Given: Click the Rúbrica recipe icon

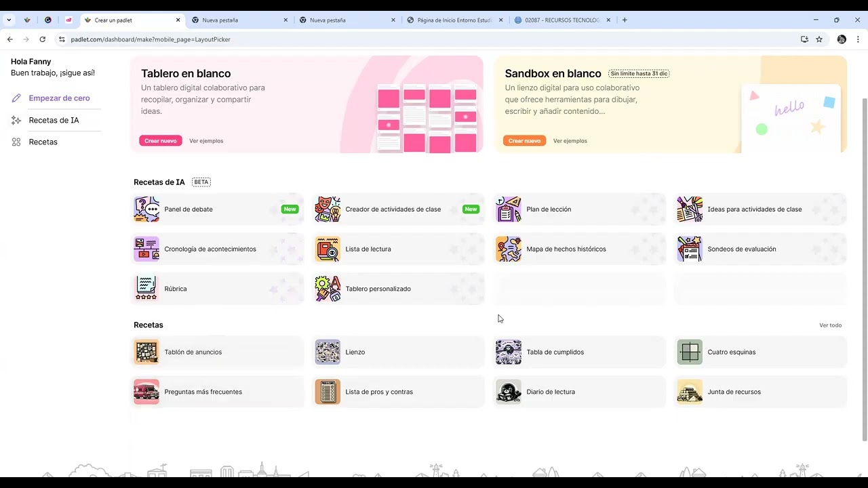Looking at the screenshot, I should [146, 289].
